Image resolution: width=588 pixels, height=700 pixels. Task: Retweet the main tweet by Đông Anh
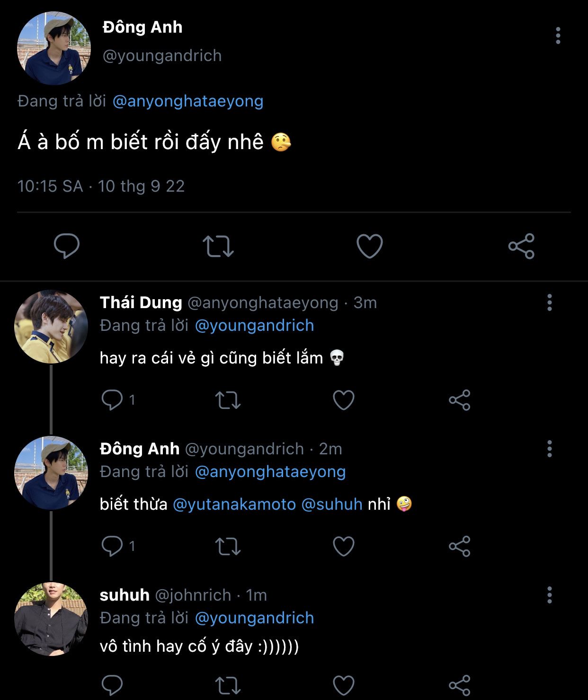click(x=218, y=246)
